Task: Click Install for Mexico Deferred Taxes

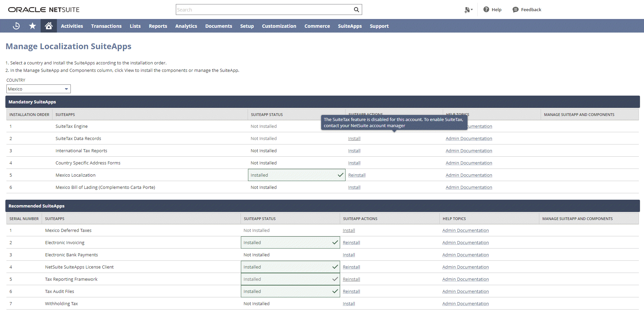Action: (x=349, y=230)
